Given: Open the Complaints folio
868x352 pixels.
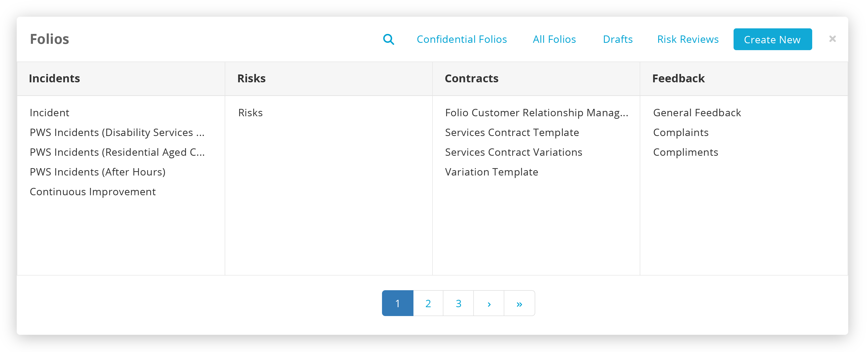Looking at the screenshot, I should click(681, 133).
